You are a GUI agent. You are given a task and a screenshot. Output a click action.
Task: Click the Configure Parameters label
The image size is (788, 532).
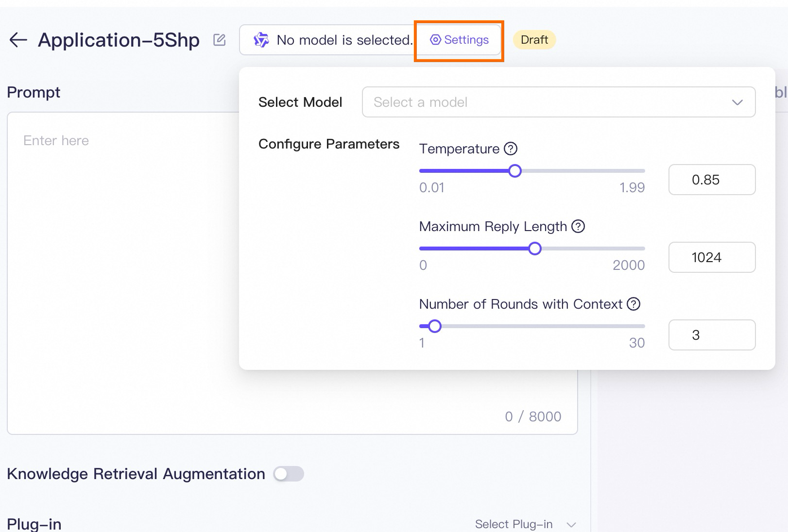(x=329, y=144)
